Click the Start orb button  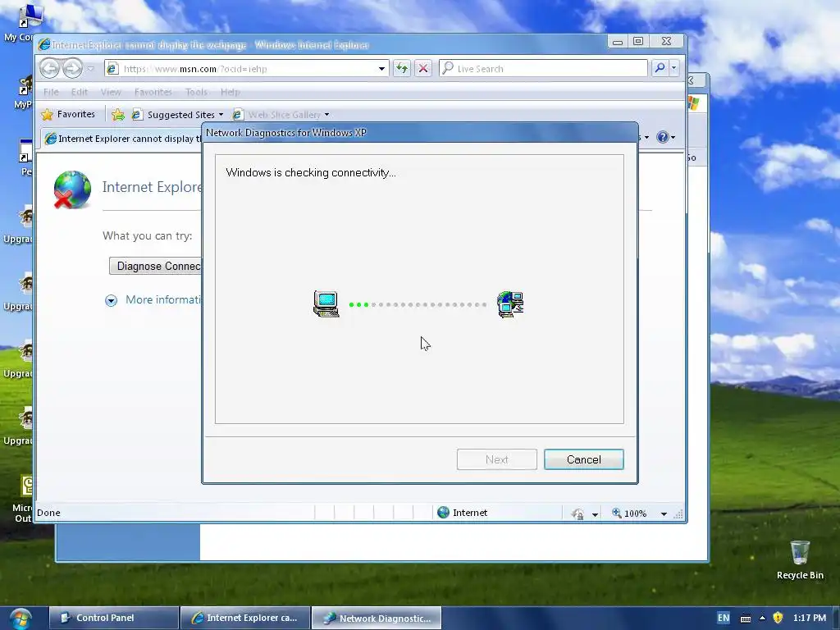pyautogui.click(x=20, y=619)
